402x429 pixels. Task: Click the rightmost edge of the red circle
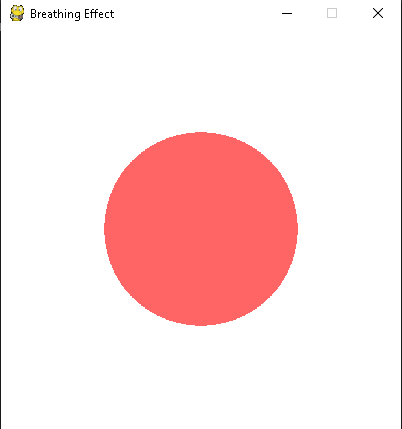coord(297,229)
